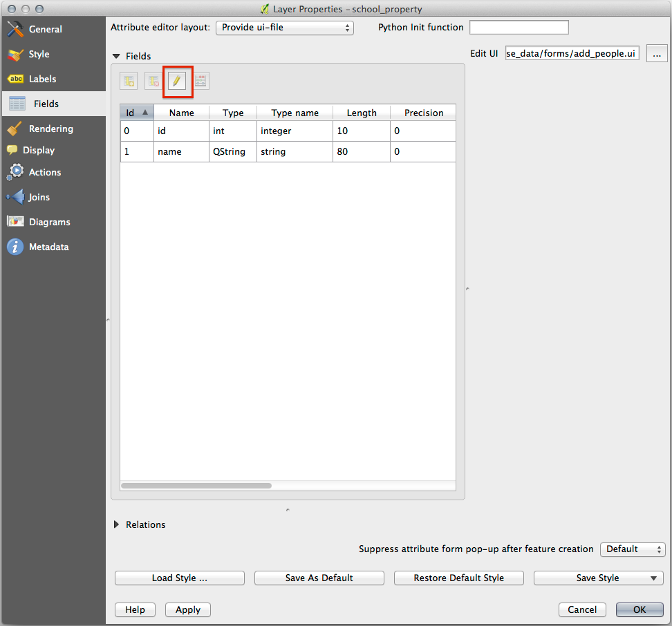Viewport: 672px width, 626px height.
Task: Click the New column icon
Action: coord(129,82)
